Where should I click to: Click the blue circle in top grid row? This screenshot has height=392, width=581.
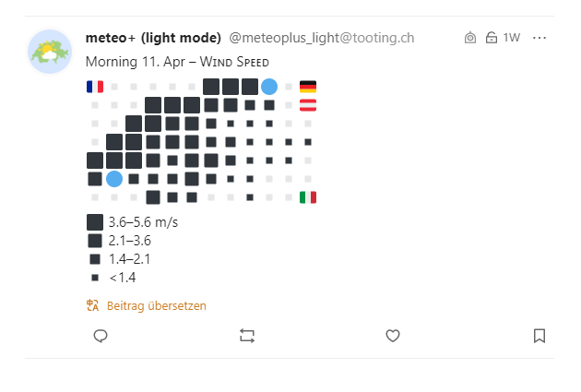[x=269, y=87]
